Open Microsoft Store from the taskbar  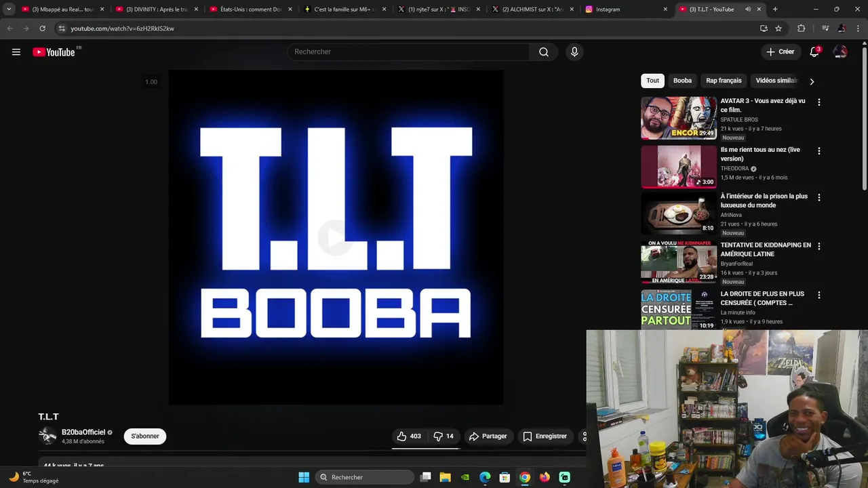[505, 477]
